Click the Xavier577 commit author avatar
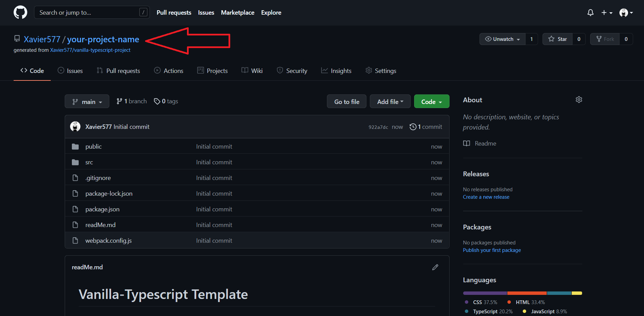644x316 pixels. tap(75, 126)
